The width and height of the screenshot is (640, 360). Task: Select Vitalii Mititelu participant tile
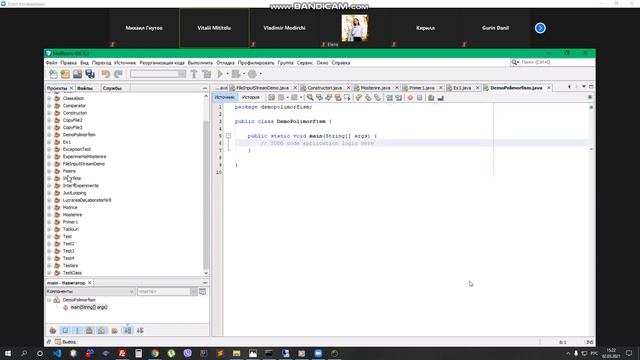[214, 28]
